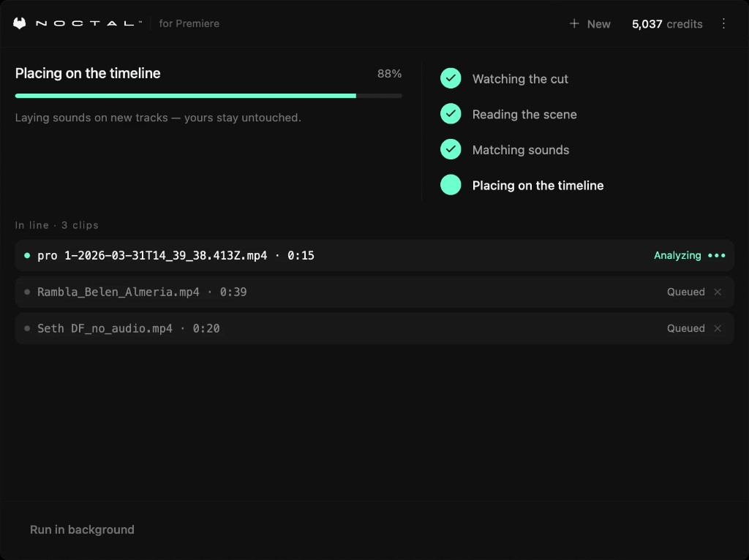Click the New label in the header

[598, 24]
